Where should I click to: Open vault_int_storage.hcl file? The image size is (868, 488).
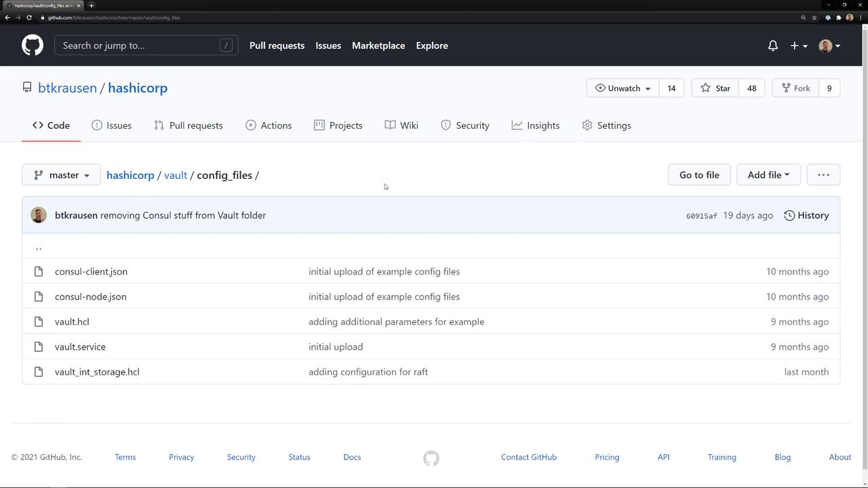[97, 372]
